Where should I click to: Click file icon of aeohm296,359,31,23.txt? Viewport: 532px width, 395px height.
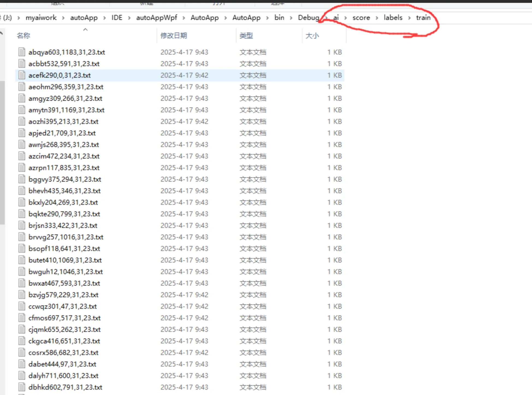coord(22,87)
